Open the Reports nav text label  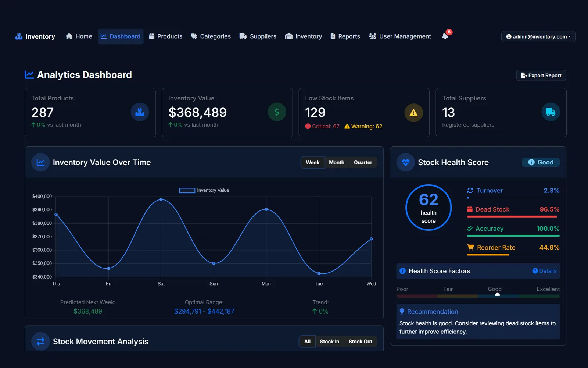[349, 36]
